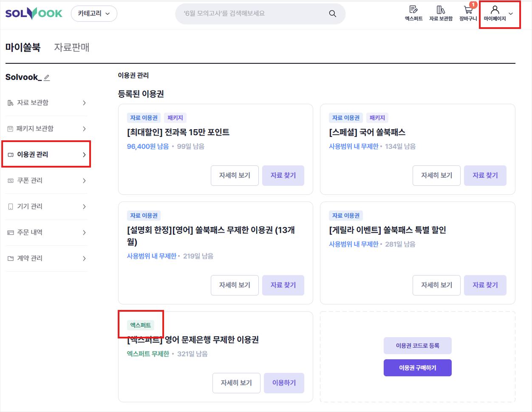Expand 기기 관리 sidebar chevron
This screenshot has width=532, height=412.
pos(84,207)
